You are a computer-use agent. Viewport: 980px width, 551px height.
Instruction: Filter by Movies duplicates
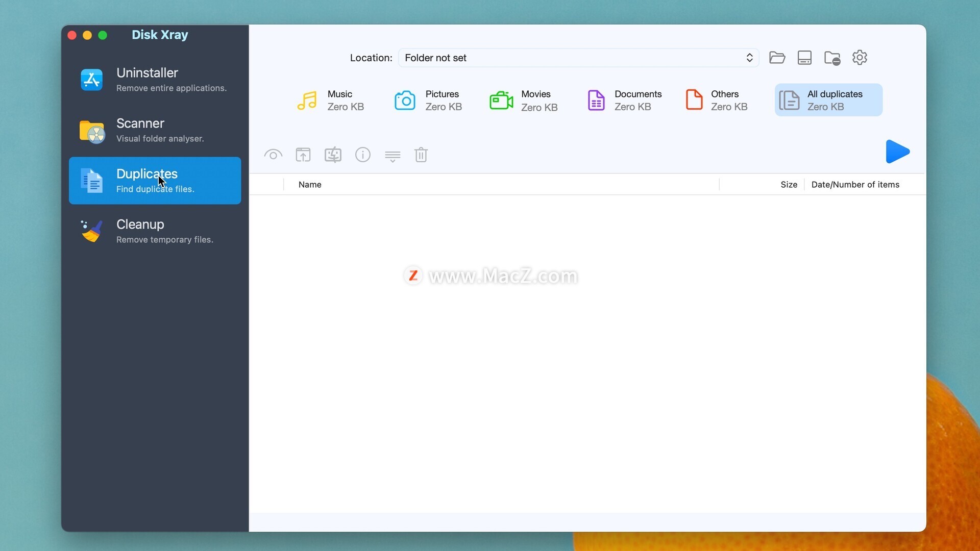(x=523, y=100)
